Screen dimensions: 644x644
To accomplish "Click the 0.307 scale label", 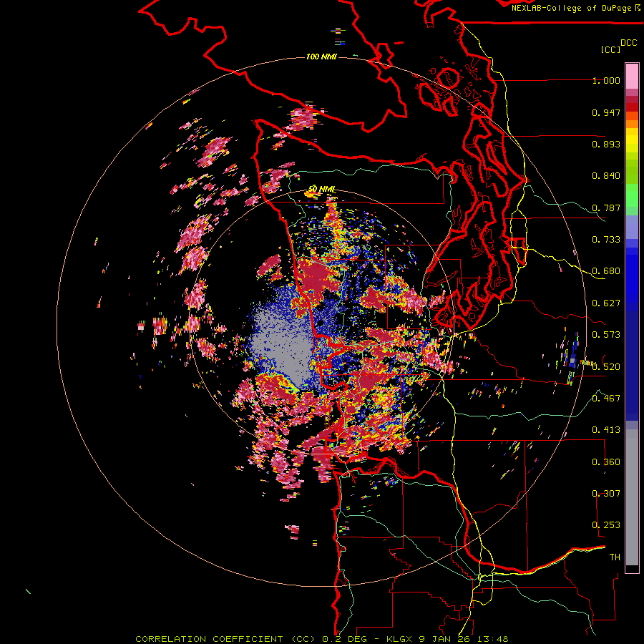I will coord(606,493).
